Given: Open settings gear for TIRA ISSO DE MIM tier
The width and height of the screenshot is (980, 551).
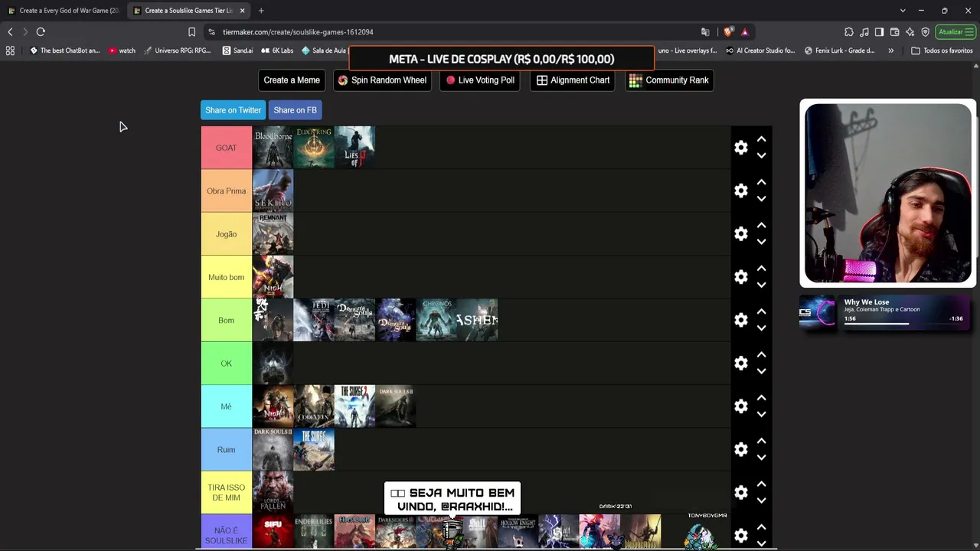Looking at the screenshot, I should click(740, 493).
